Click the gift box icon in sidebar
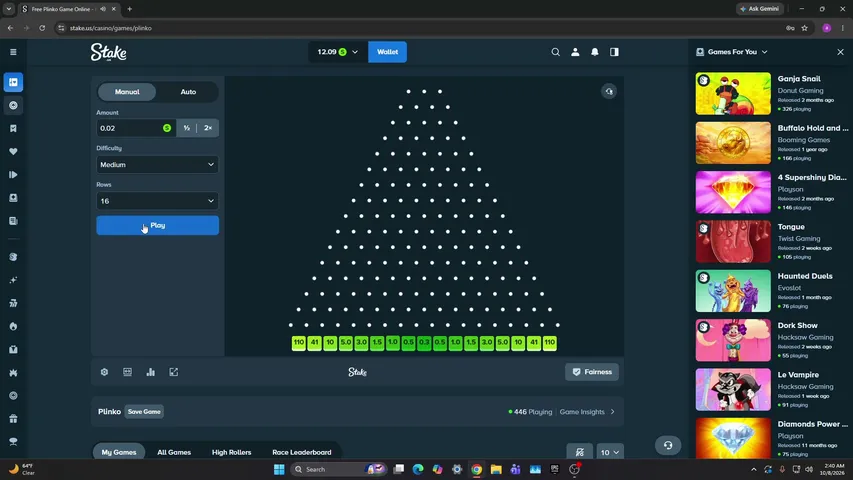The width and height of the screenshot is (853, 480). [13, 419]
